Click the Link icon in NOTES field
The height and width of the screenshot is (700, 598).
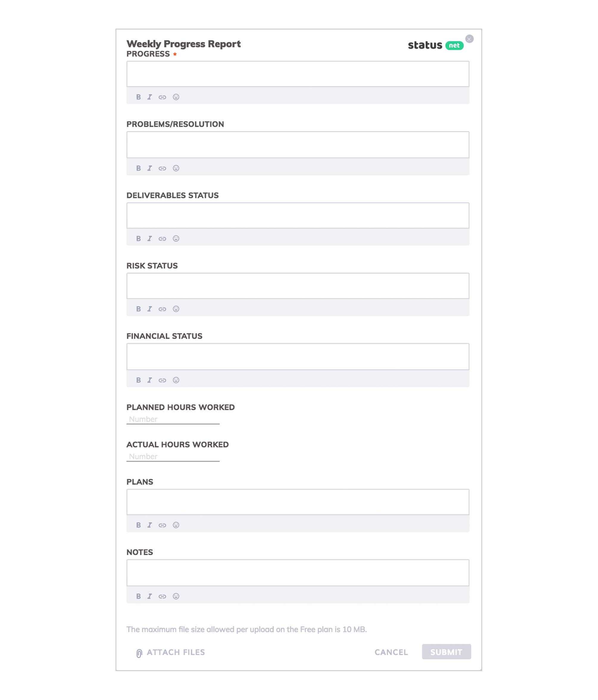[163, 596]
